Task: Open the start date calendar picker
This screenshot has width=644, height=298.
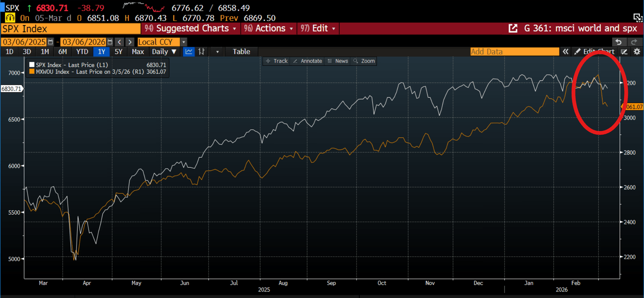Action: pos(51,42)
